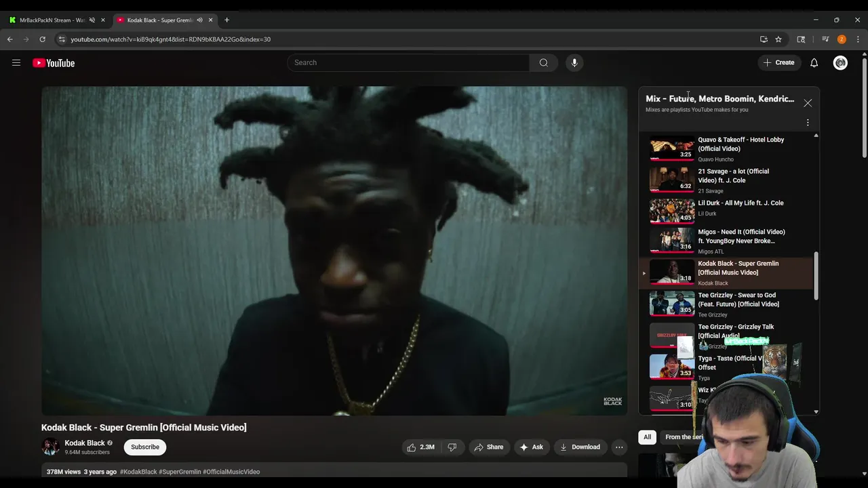Play 21 Savage - a lot video
868x488 pixels.
(726, 180)
